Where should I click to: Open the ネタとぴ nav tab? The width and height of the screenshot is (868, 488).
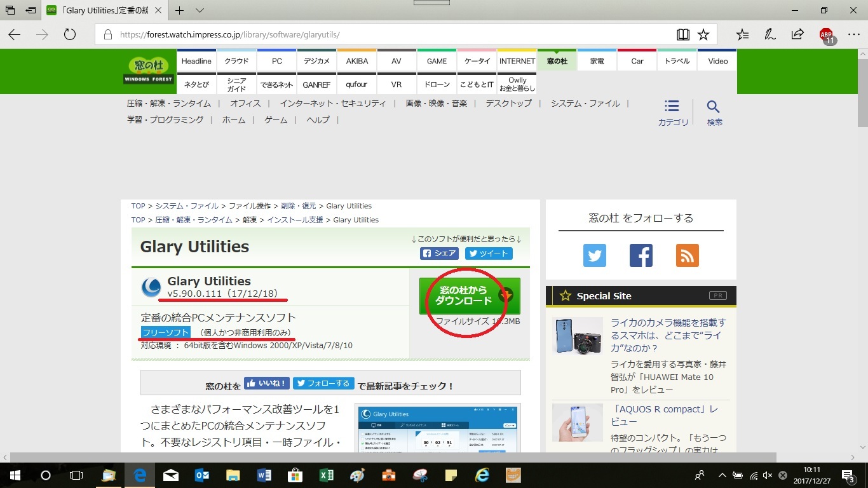tap(196, 84)
